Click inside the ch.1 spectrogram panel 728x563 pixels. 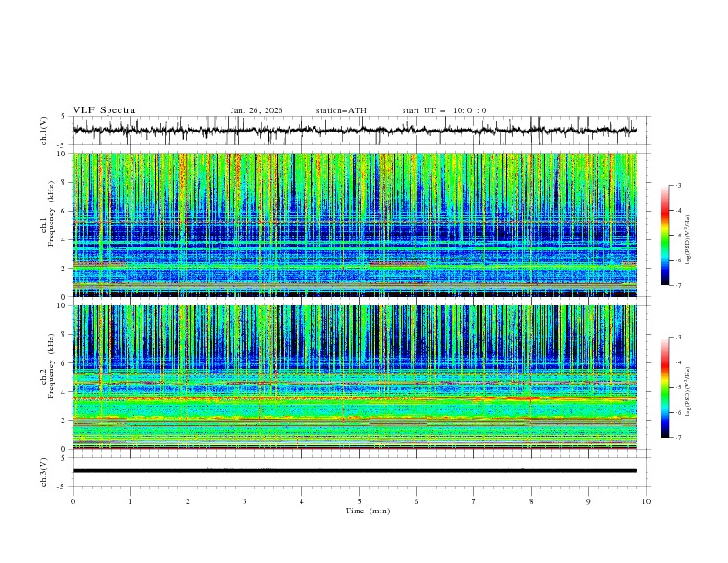point(358,224)
